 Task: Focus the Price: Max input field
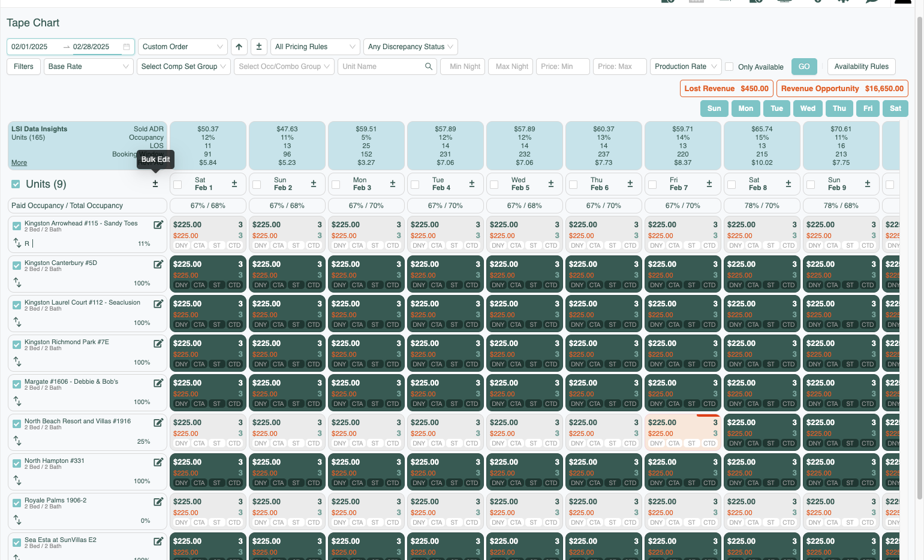point(619,67)
